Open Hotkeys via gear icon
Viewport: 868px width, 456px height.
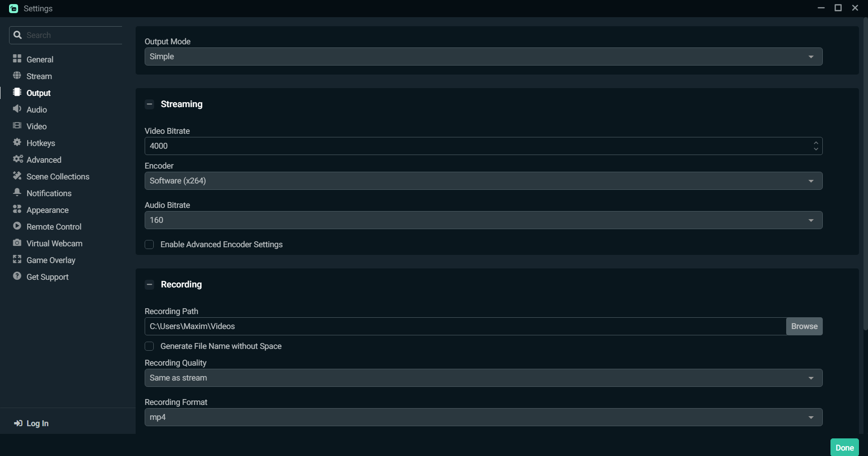[17, 142]
